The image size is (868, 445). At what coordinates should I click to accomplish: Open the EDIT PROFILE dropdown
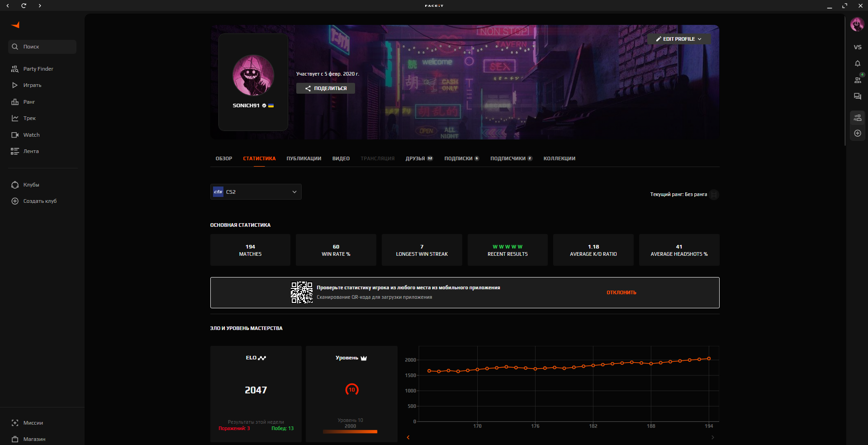click(679, 39)
